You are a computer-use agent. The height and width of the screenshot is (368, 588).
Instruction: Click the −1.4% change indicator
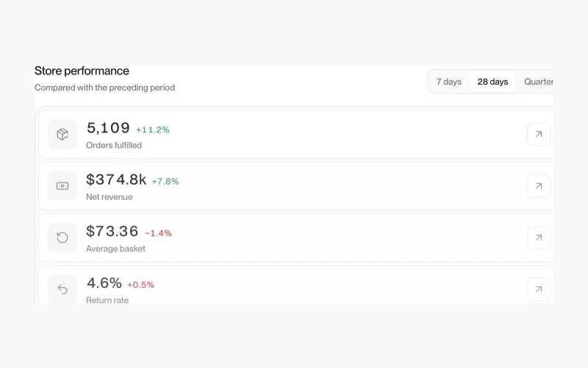point(158,233)
